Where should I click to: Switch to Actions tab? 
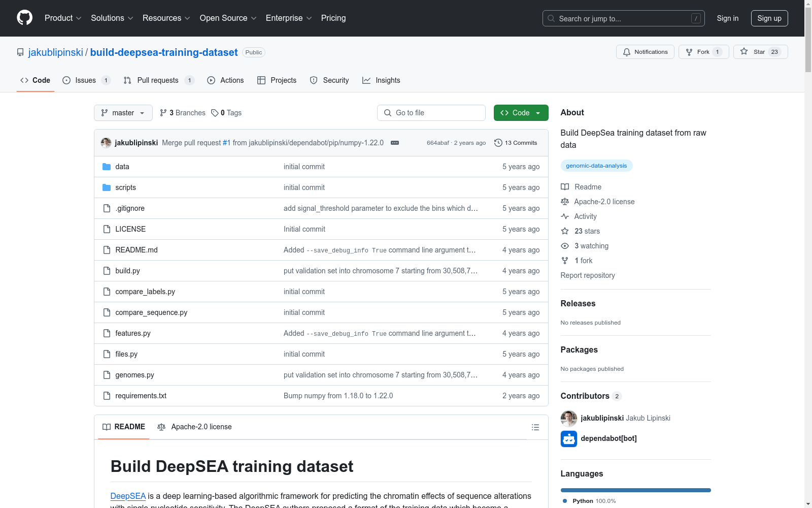pyautogui.click(x=225, y=80)
